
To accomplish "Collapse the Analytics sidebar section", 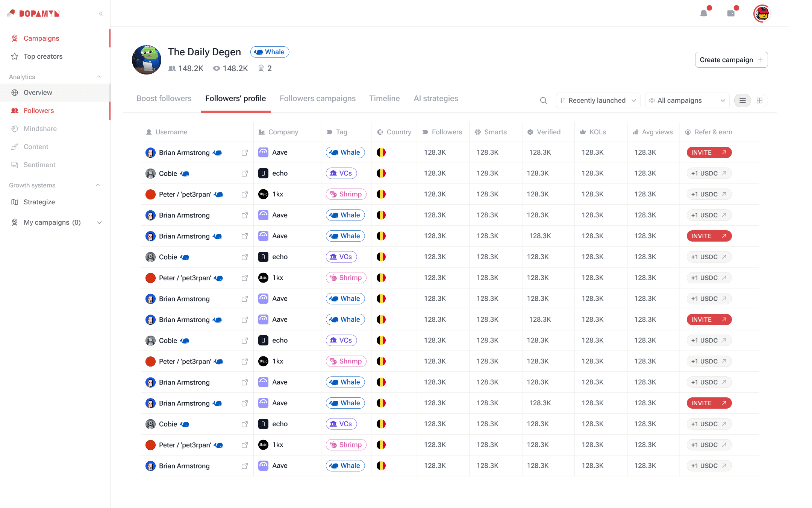I will [98, 77].
